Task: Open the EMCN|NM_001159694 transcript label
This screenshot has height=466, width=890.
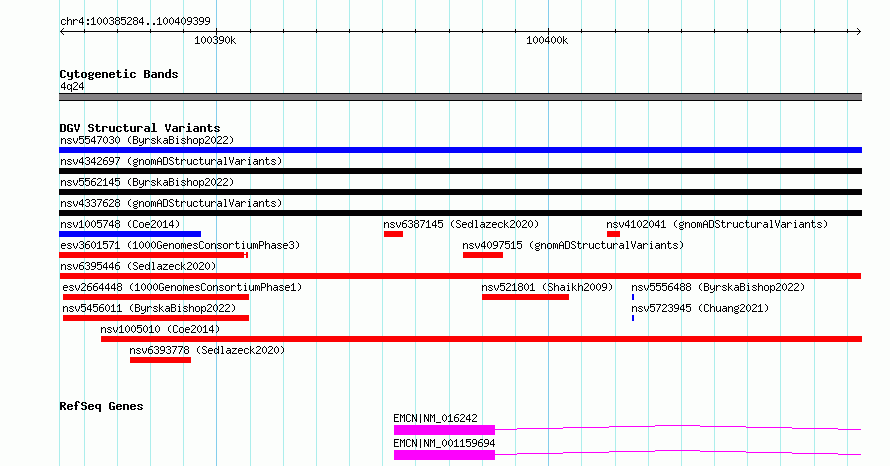Action: pos(444,443)
